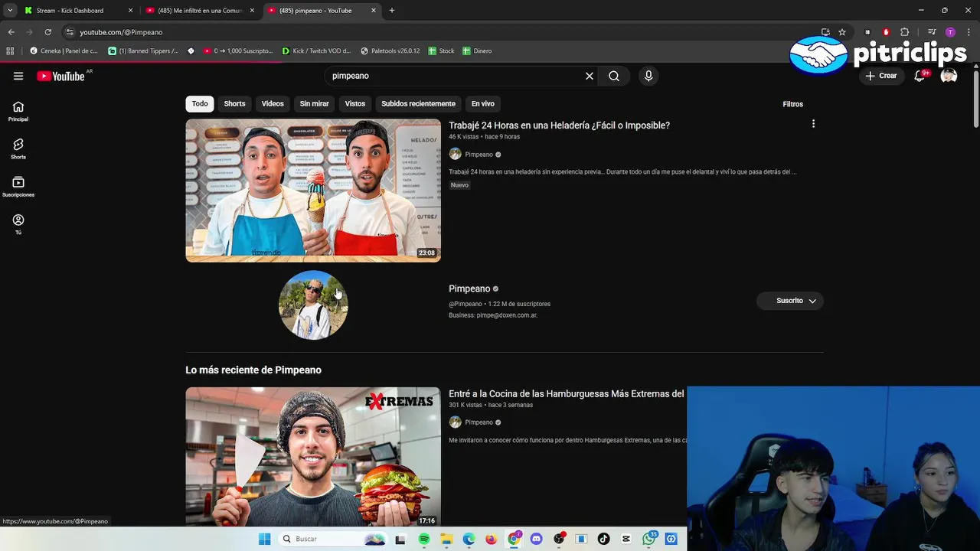The width and height of the screenshot is (980, 551).
Task: Open Shorts in the YouTube sidebar
Action: click(x=18, y=148)
